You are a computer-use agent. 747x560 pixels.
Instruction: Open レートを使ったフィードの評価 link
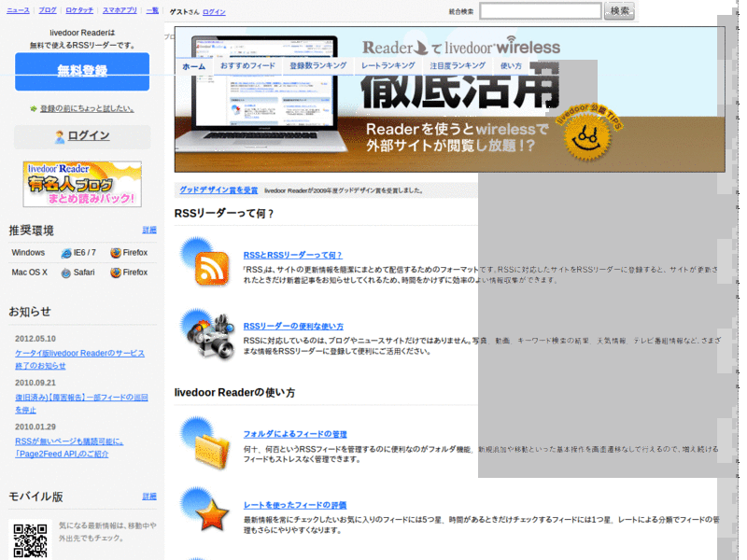click(x=295, y=505)
